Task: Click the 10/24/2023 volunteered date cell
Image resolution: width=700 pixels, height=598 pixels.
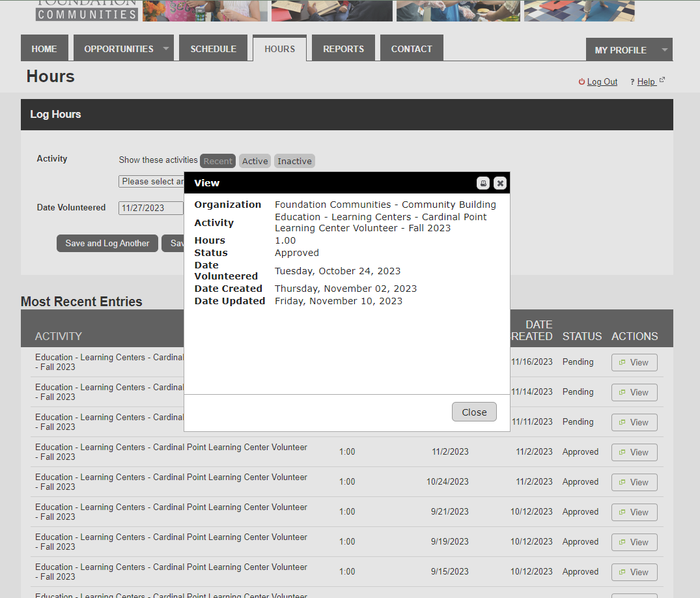Action: pyautogui.click(x=447, y=482)
